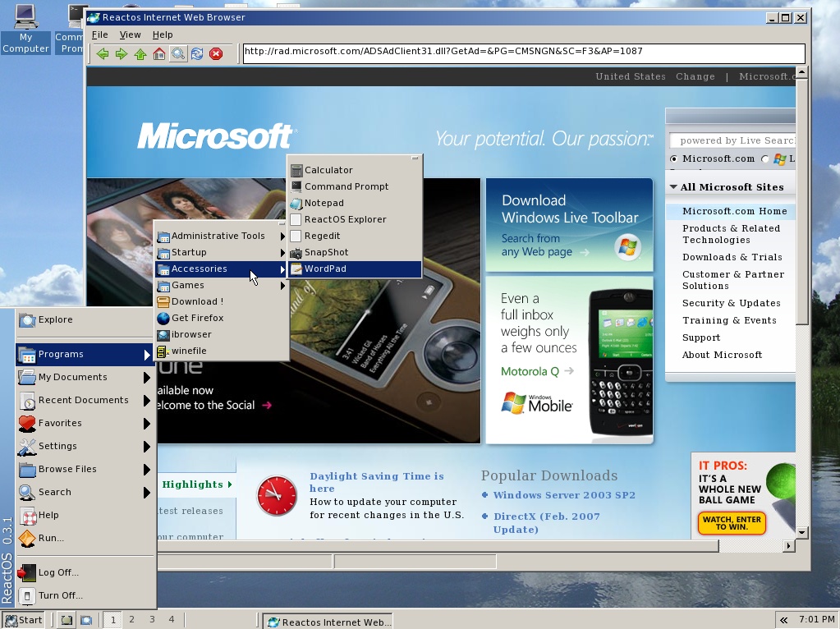The width and height of the screenshot is (840, 629).
Task: Click the Start button on the taskbar
Action: pyautogui.click(x=24, y=621)
